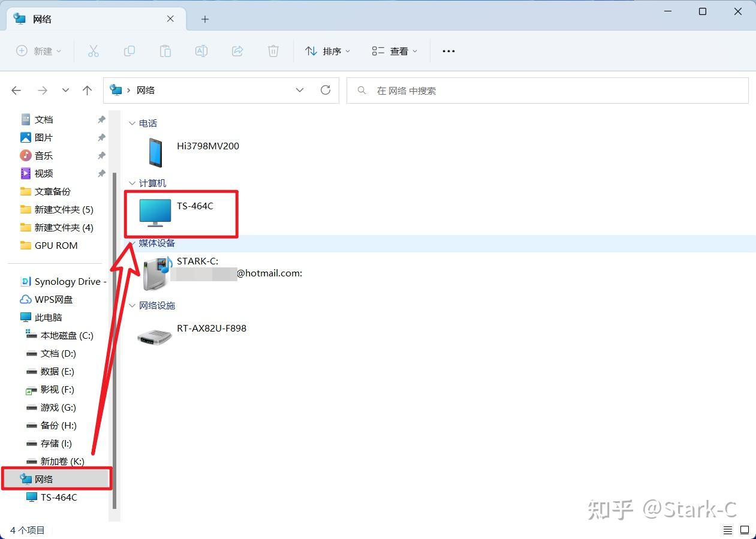Viewport: 756px width, 539px height.
Task: Click the Refresh icon next to address bar
Action: point(326,90)
